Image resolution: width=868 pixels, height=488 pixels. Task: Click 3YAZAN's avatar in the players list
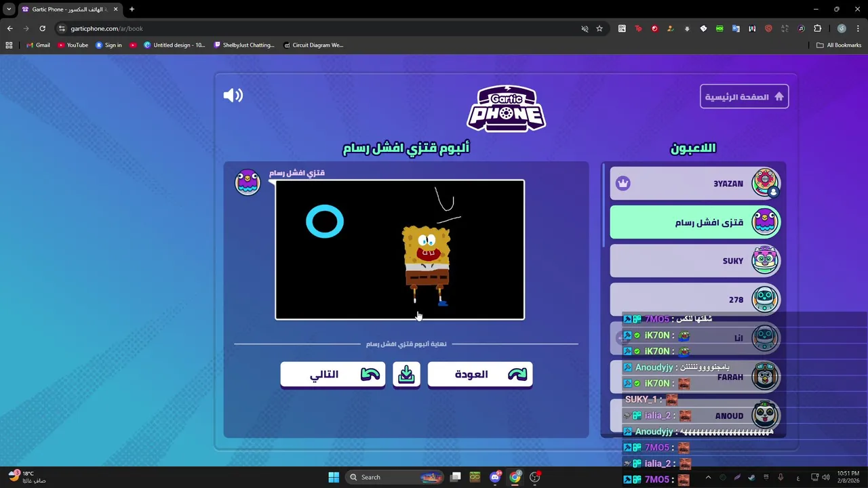[765, 183]
